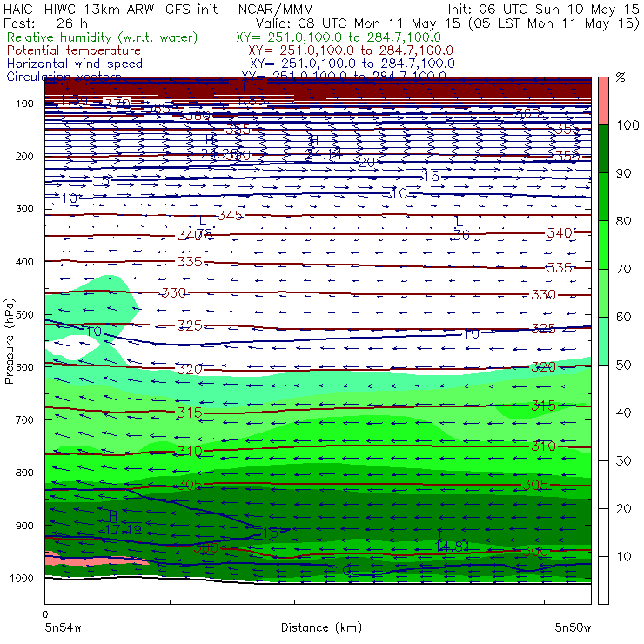The width and height of the screenshot is (644, 644).
Task: Click the '200' pressure axis tick label
Action: click(24, 157)
